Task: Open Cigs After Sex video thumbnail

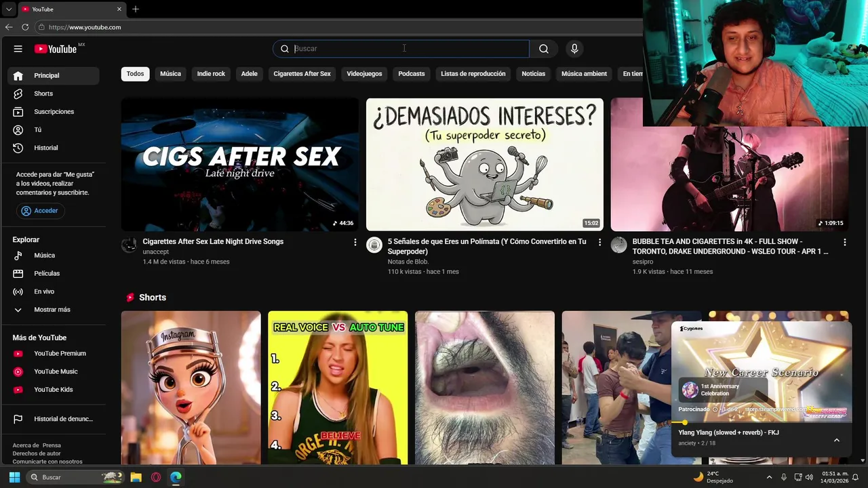Action: click(x=240, y=165)
